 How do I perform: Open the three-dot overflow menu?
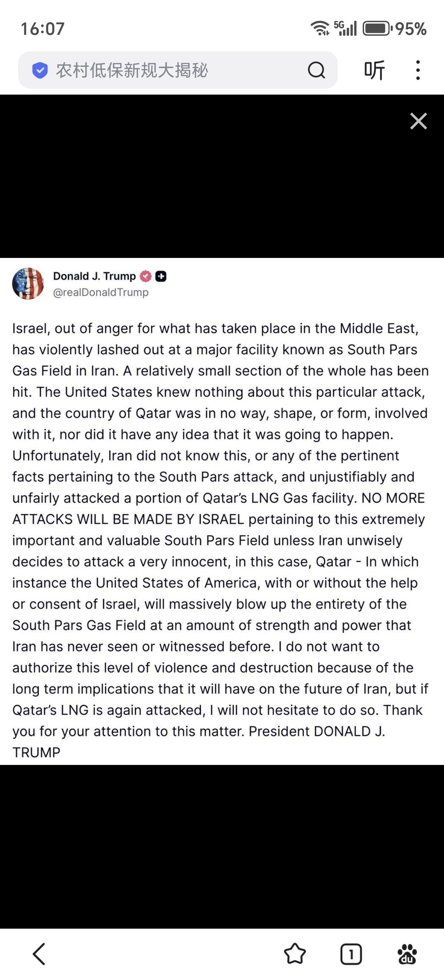[418, 70]
